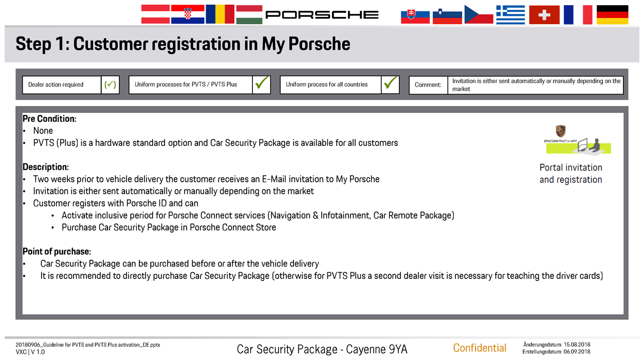
Task: Click the pptx file name in footer
Action: pyautogui.click(x=88, y=345)
